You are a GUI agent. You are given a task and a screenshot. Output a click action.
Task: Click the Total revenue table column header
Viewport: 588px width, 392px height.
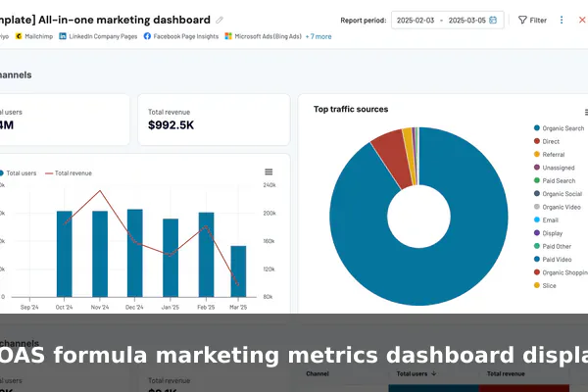tap(506, 373)
